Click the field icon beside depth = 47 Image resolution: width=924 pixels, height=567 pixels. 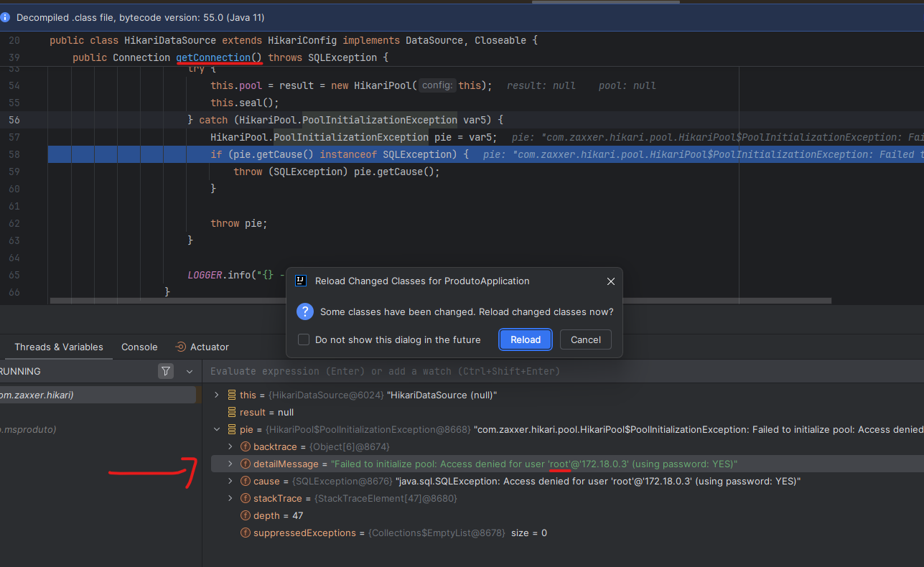246,516
